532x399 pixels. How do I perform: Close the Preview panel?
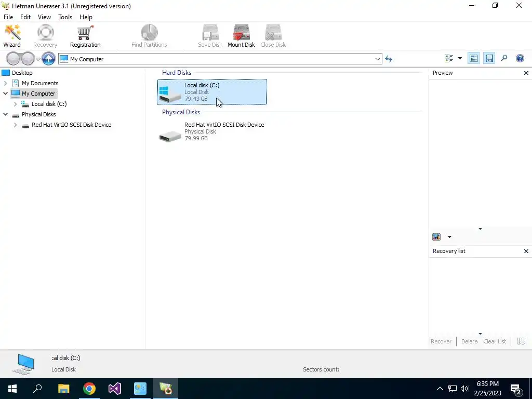(526, 73)
